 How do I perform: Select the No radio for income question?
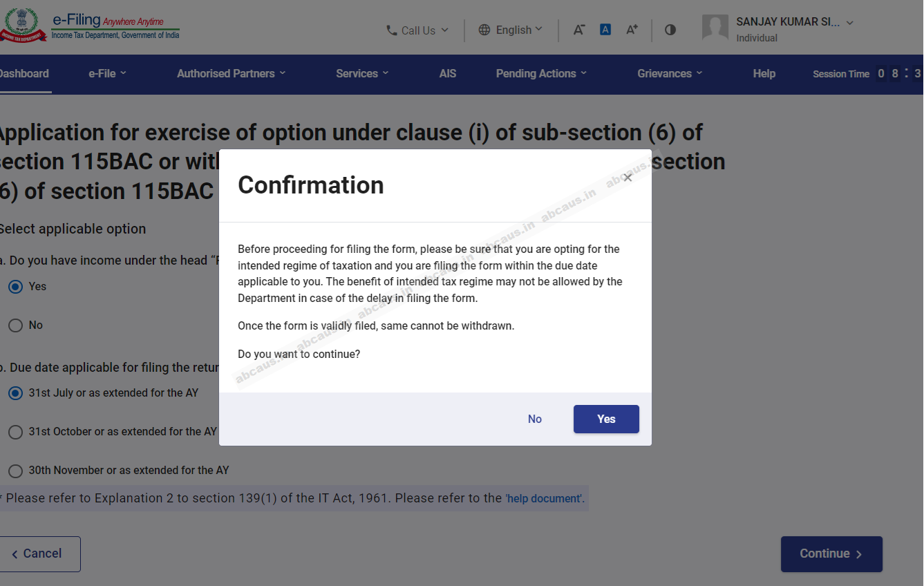pos(16,325)
